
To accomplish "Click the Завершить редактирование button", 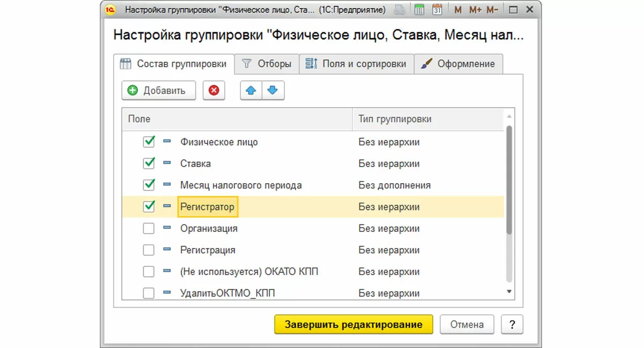I will click(x=354, y=324).
